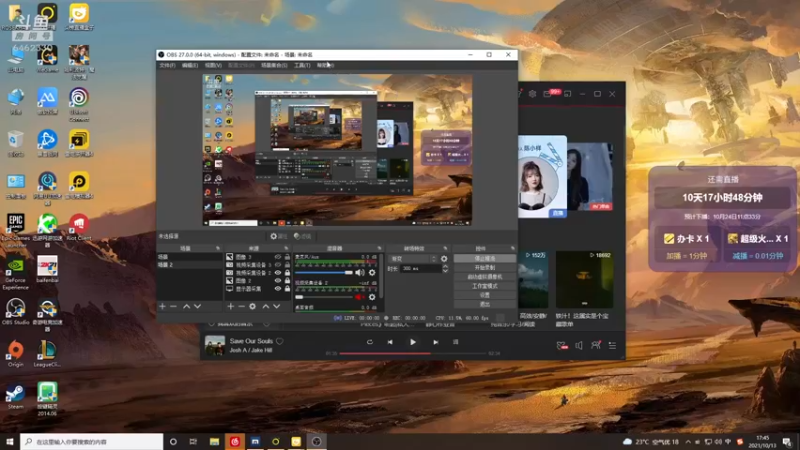The height and width of the screenshot is (450, 800).
Task: Open the 编辑(E) menu in OBS
Action: pos(190,65)
